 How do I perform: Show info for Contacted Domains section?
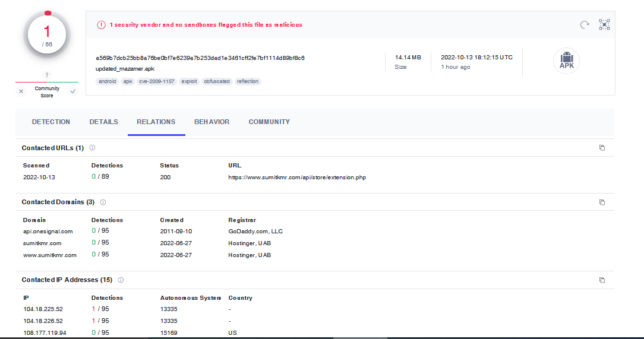click(x=103, y=202)
